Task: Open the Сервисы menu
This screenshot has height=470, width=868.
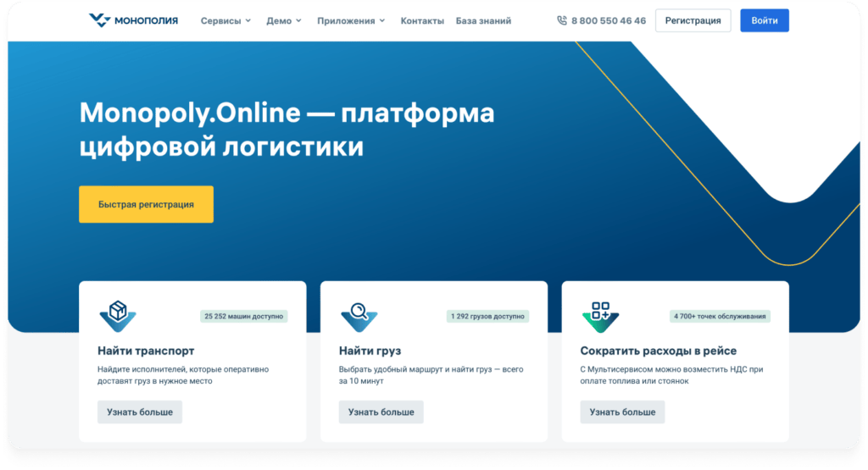Action: [x=225, y=20]
